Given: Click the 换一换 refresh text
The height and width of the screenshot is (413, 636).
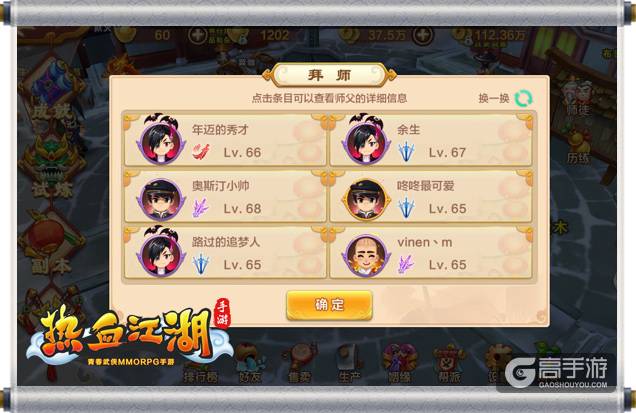Looking at the screenshot, I should point(494,98).
